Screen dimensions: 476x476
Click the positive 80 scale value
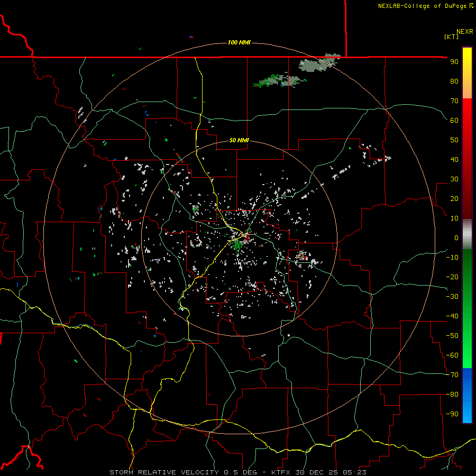[x=454, y=81]
